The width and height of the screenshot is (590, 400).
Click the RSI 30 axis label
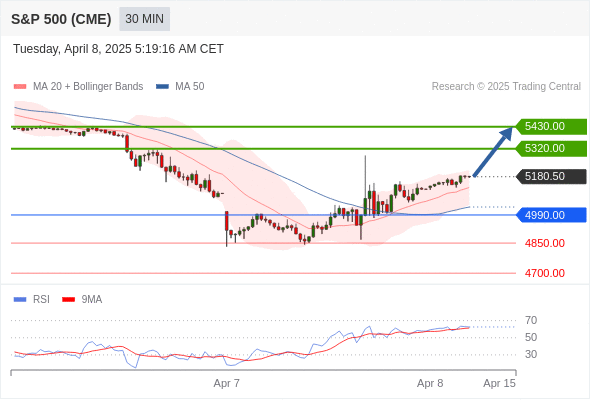pos(531,354)
